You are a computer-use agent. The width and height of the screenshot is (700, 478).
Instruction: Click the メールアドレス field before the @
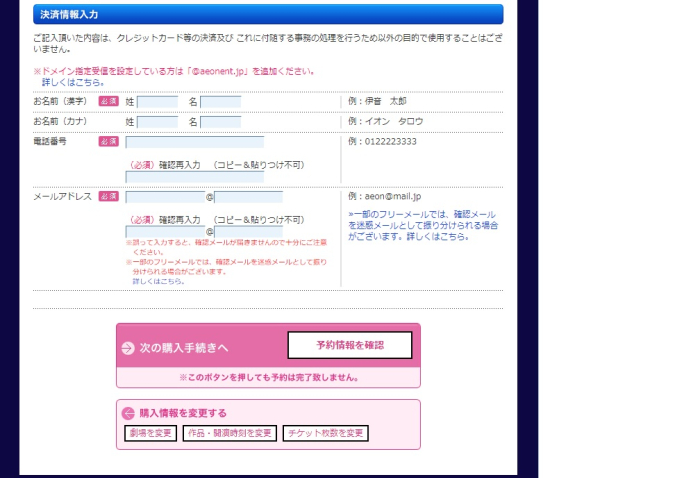[x=165, y=197]
